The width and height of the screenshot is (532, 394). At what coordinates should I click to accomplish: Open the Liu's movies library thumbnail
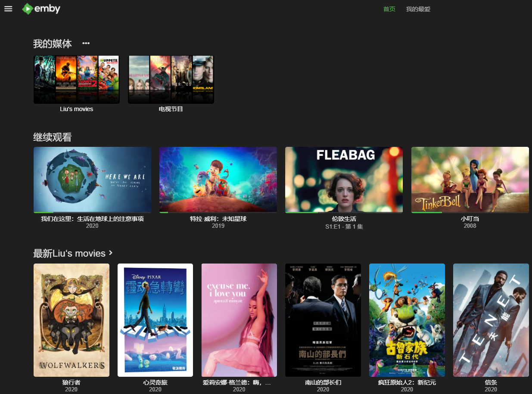[x=76, y=80]
